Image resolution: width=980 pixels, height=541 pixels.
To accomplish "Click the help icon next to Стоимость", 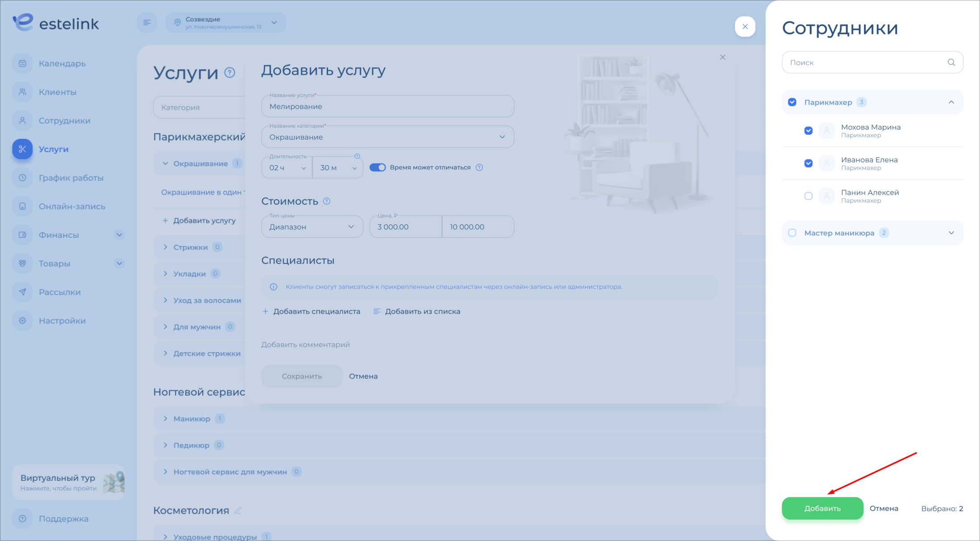I will tap(327, 201).
